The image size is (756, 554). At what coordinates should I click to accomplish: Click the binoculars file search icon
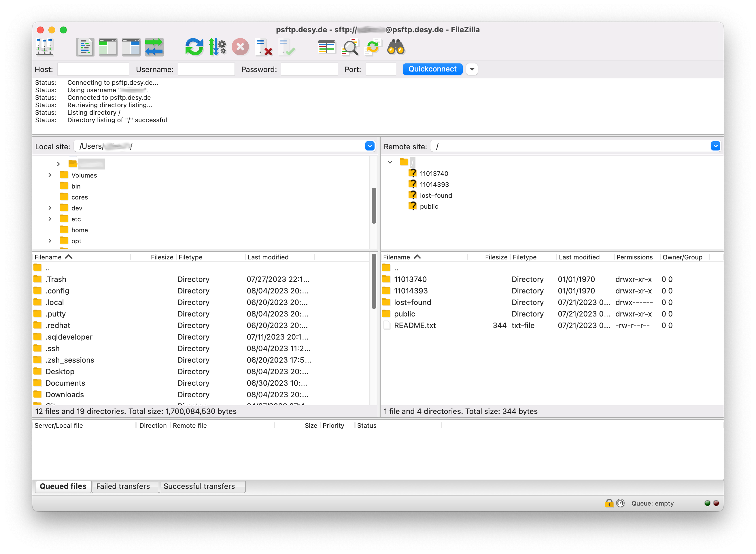point(396,47)
